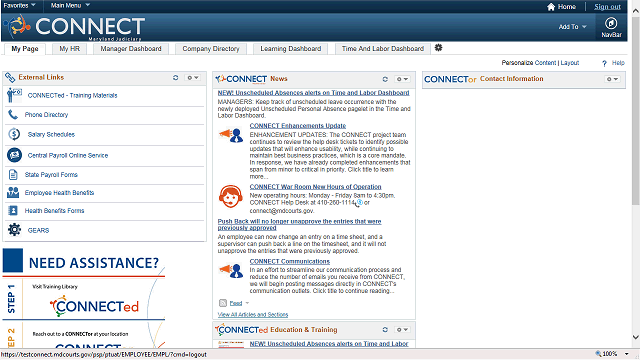
Task: Open the Favorites dropdown menu
Action: [19, 5]
